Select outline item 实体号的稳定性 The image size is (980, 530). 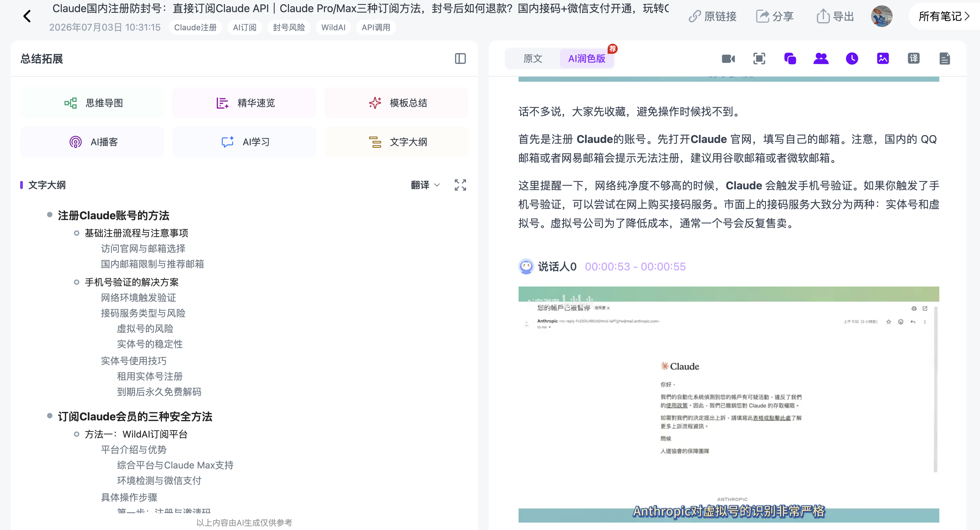coord(150,344)
